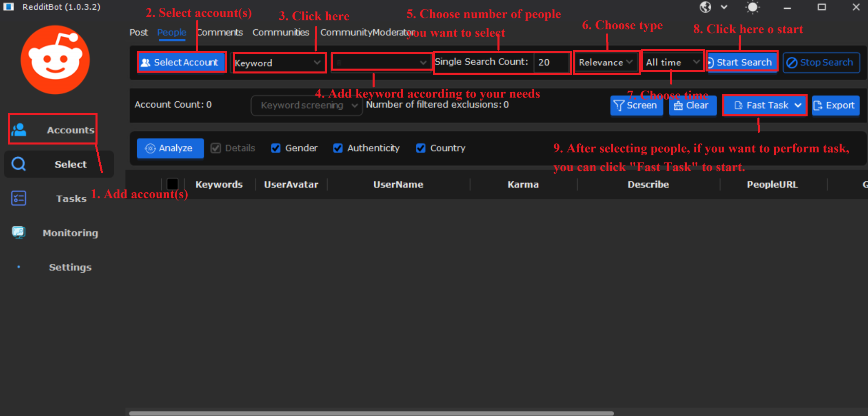Click the PeopleURL column header
The image size is (868, 416).
[772, 185]
